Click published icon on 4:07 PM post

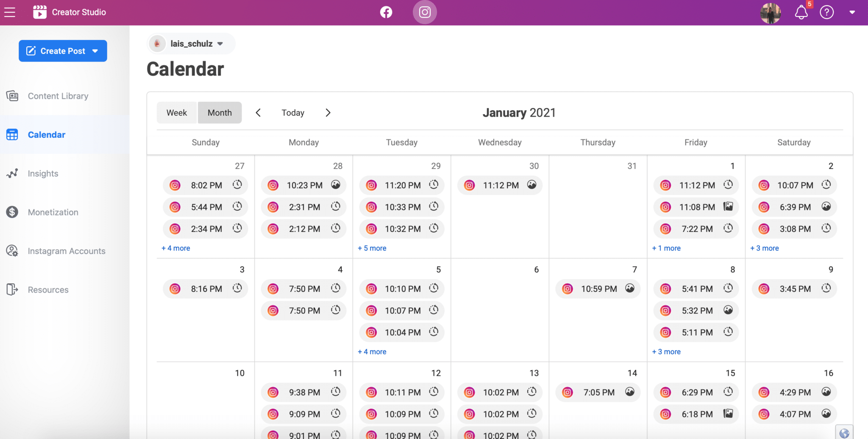[826, 413]
